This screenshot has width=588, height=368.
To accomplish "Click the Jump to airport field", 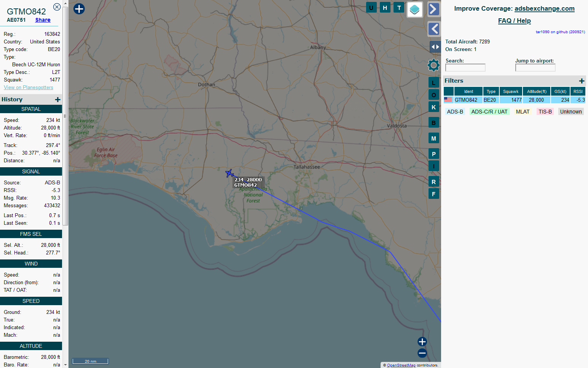I will pyautogui.click(x=535, y=67).
